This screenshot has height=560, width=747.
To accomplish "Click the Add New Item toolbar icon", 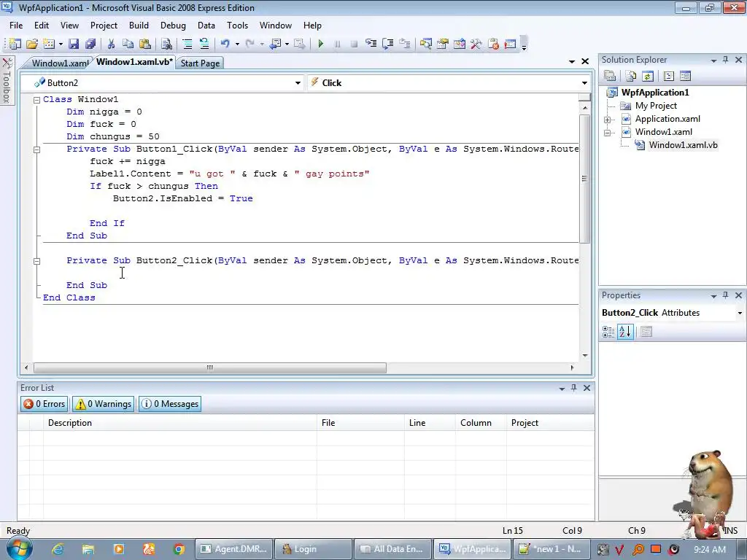I will coord(49,44).
